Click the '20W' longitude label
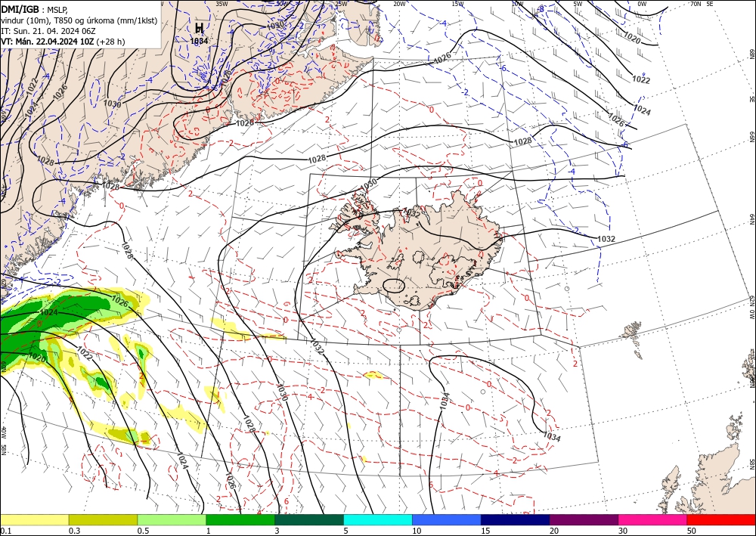The image size is (756, 536). pos(399,4)
